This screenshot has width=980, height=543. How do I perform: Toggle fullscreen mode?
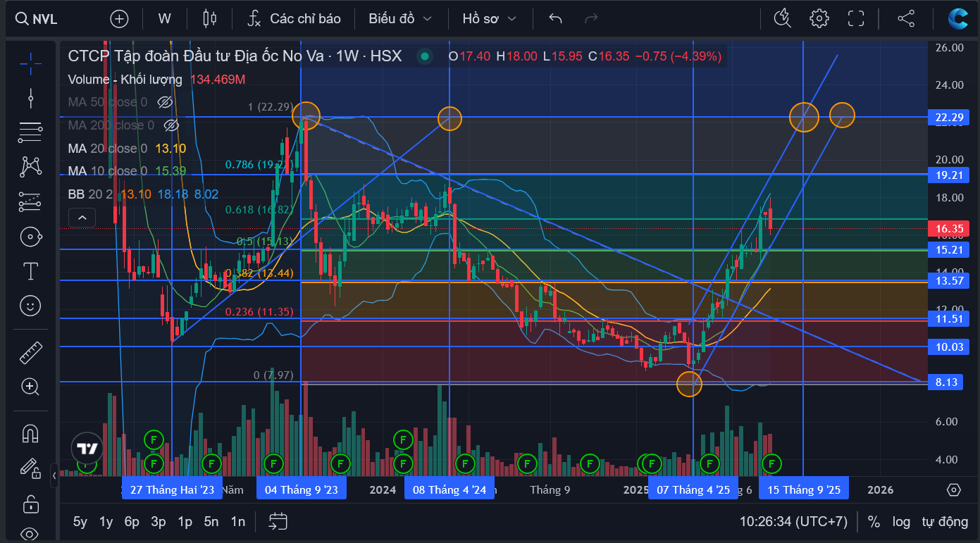[856, 19]
